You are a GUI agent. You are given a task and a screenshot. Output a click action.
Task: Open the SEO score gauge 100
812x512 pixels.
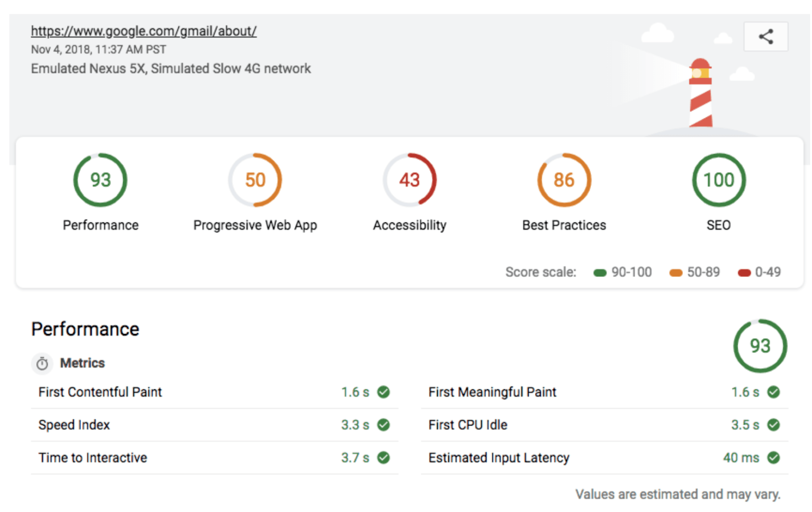click(x=719, y=180)
